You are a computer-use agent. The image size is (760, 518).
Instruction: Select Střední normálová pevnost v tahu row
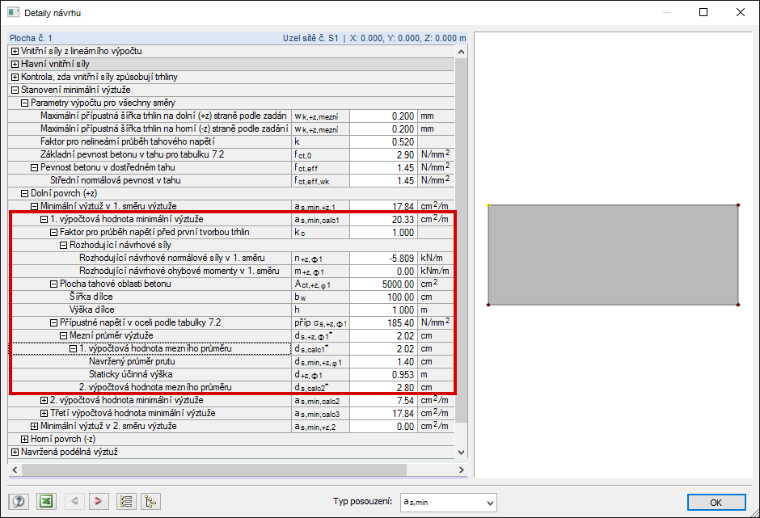point(232,180)
